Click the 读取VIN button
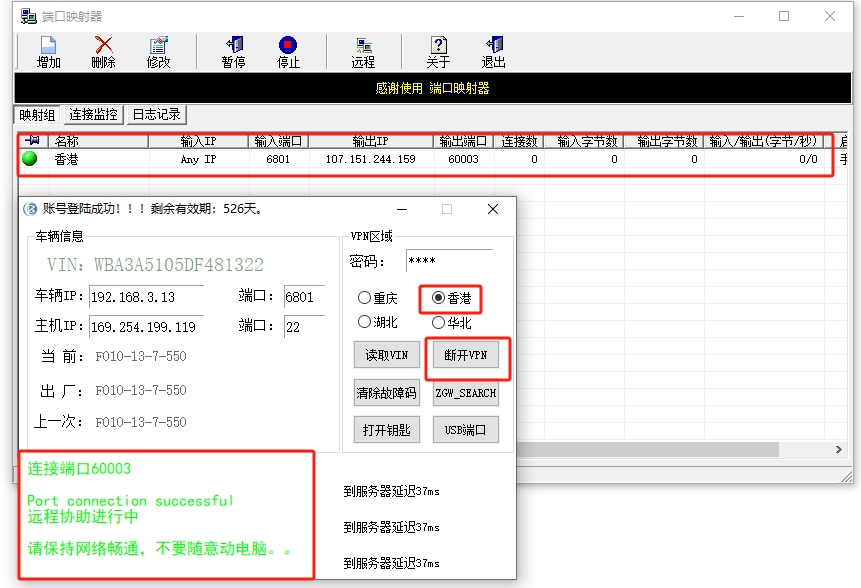 point(386,356)
